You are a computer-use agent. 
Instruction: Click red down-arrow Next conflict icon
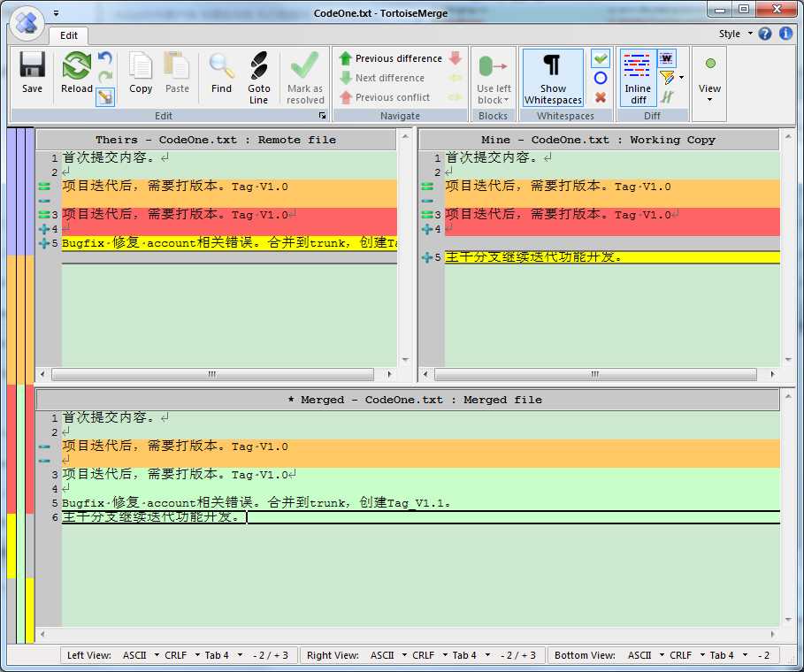[455, 58]
